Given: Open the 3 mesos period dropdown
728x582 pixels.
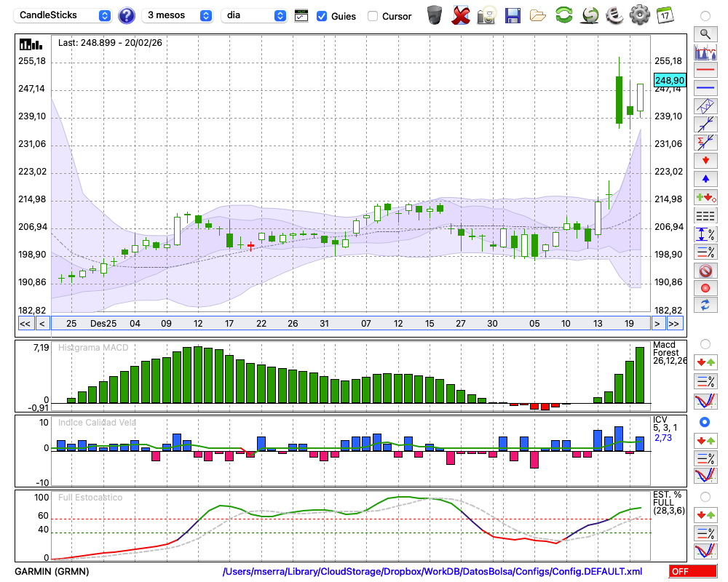Looking at the screenshot, I should click(x=179, y=15).
